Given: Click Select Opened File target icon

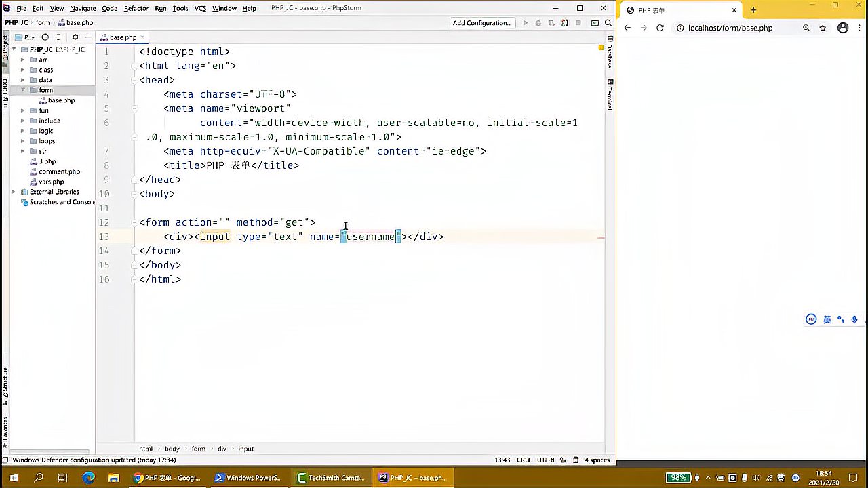Looking at the screenshot, I should coord(45,37).
